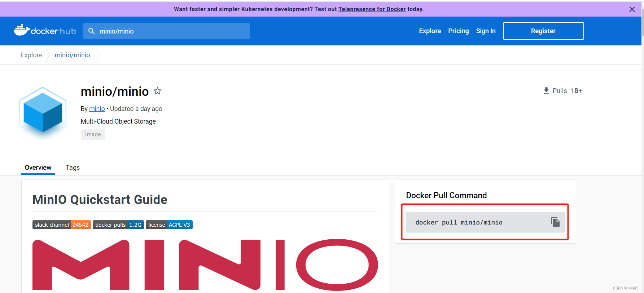This screenshot has height=293, width=644.
Task: Click the license AGPL V3 badge
Action: (169, 225)
